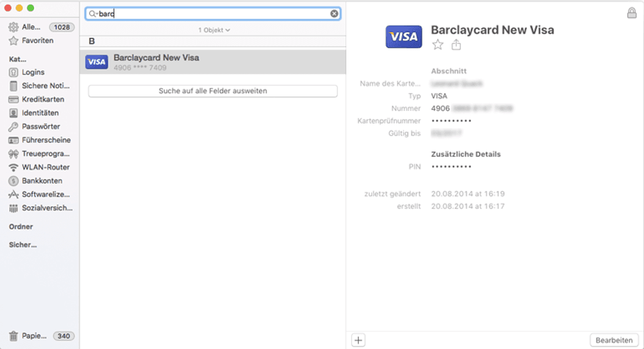Open the '1 Objekt' sort dropdown
Image resolution: width=644 pixels, height=349 pixels.
tap(214, 30)
